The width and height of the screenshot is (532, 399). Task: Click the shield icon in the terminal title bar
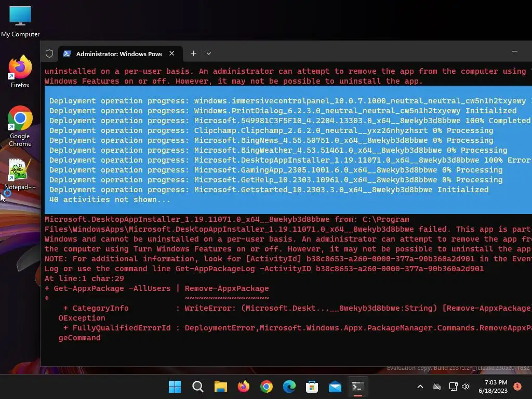[x=49, y=54]
